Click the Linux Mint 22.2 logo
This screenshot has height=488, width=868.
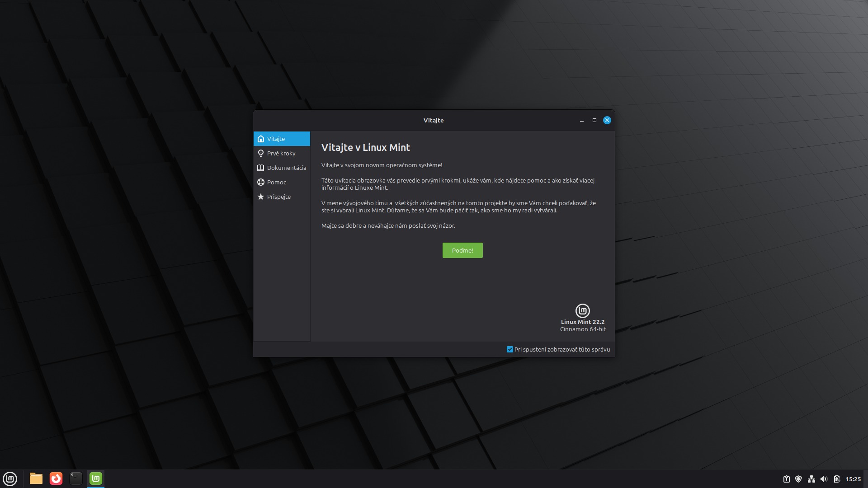582,311
